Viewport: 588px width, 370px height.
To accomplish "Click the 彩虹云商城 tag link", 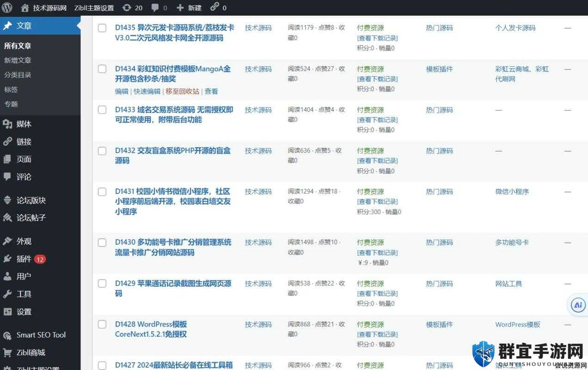I will coord(512,69).
